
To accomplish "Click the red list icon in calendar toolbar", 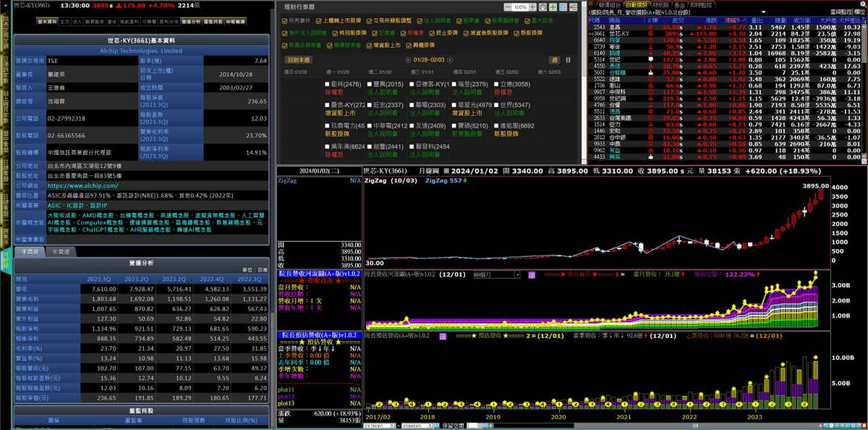I will (x=574, y=7).
